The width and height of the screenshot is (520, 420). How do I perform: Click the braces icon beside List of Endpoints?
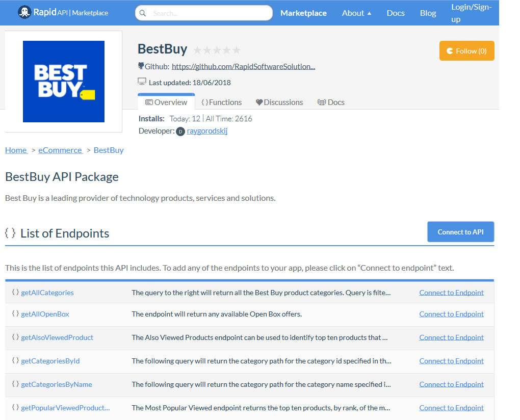[10, 233]
